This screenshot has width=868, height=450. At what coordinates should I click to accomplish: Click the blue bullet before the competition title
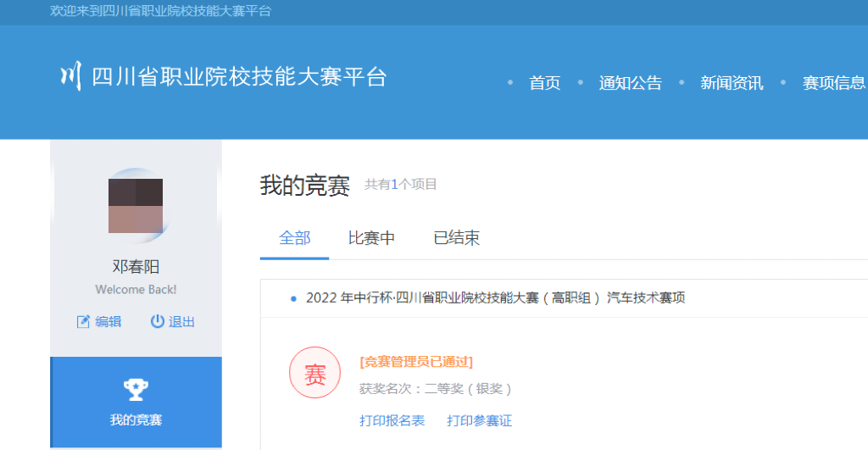(293, 298)
